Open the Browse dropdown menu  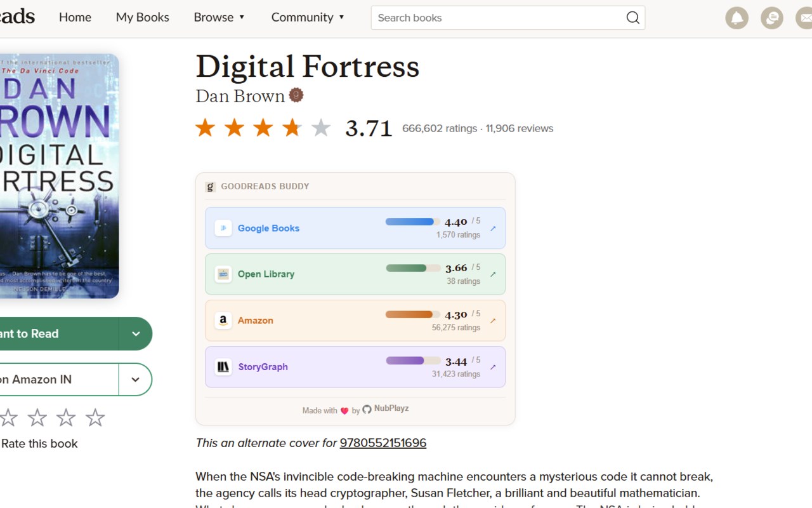(219, 17)
